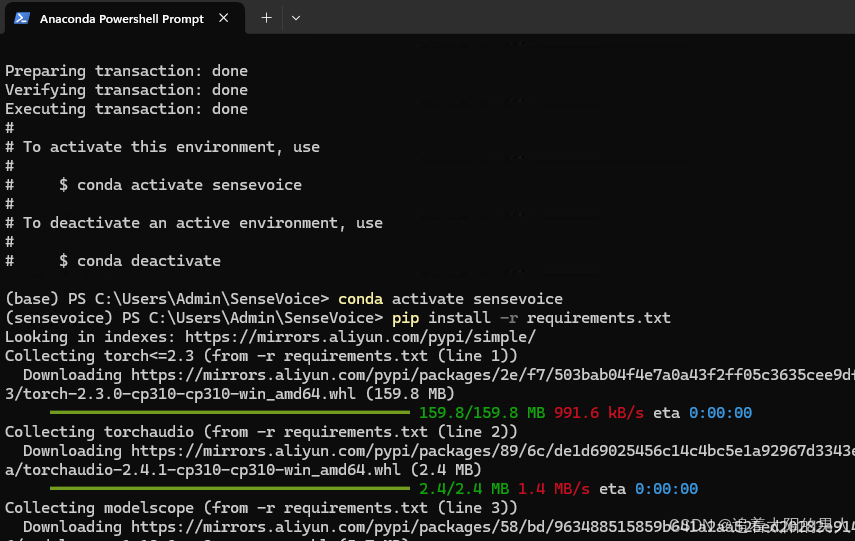Click the 'conda activate sensevoice' command at base prompt

(x=450, y=299)
